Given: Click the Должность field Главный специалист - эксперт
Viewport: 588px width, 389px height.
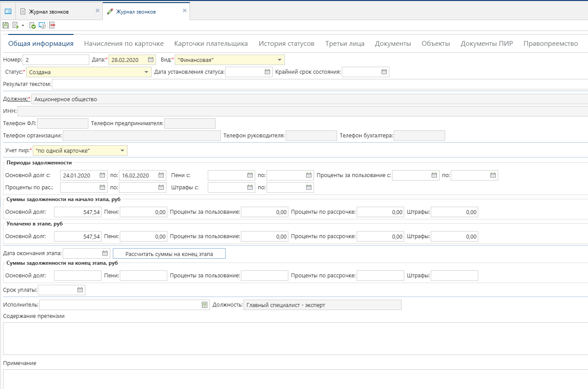Looking at the screenshot, I should coord(323,305).
